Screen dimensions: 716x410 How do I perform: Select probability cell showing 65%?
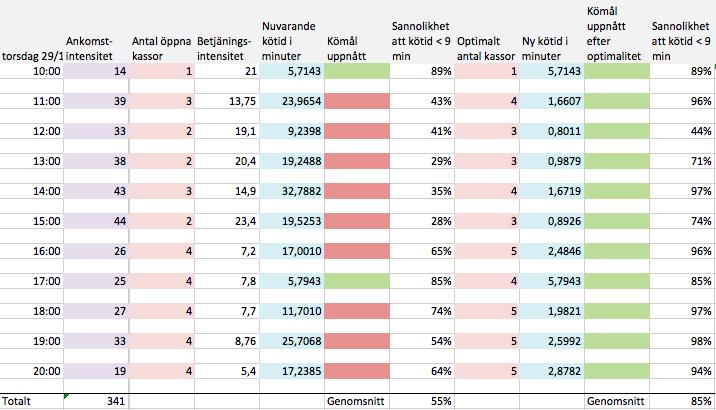422,251
